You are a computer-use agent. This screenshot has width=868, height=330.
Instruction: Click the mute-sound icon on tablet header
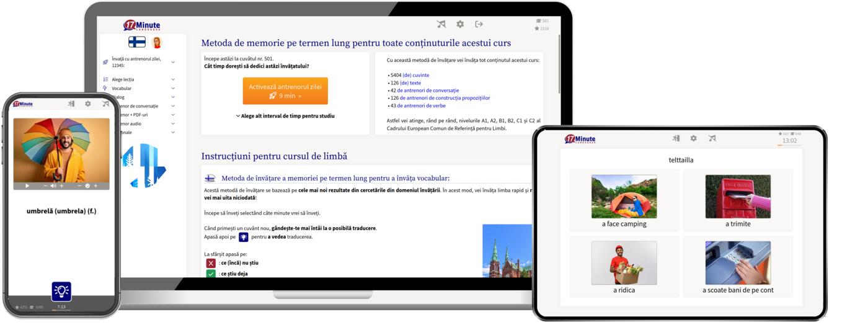pos(712,138)
